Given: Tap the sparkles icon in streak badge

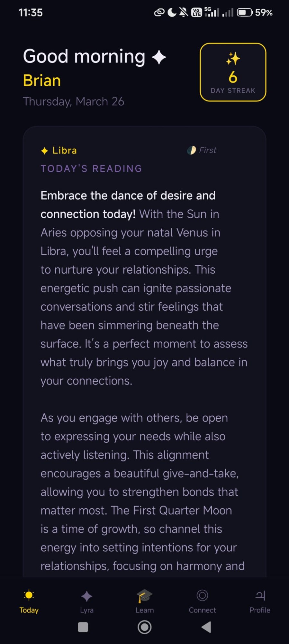Looking at the screenshot, I should [x=233, y=59].
